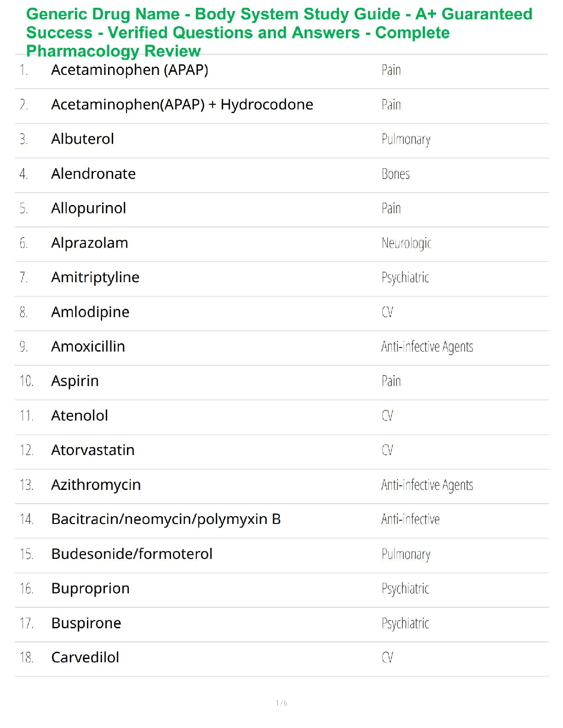Viewport: 563px width, 728px height.
Task: Click the Carvedilol drug name
Action: pyautogui.click(x=85, y=657)
